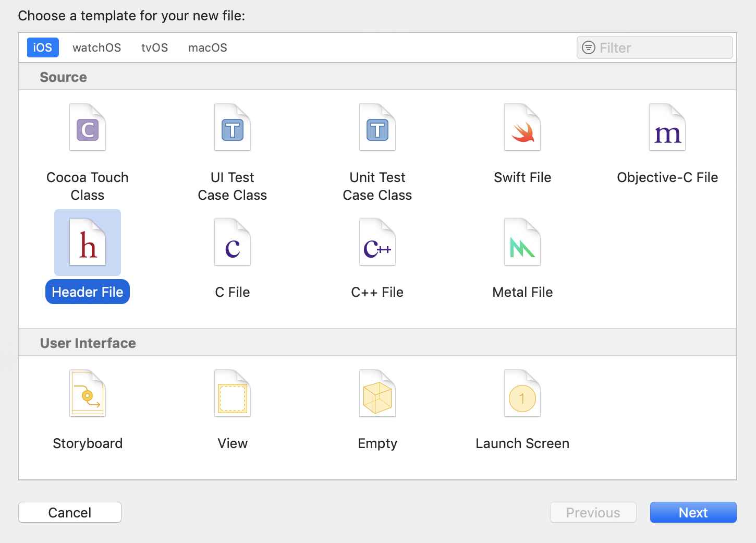756x543 pixels.
Task: Focus the Filter text field
Action: [655, 47]
